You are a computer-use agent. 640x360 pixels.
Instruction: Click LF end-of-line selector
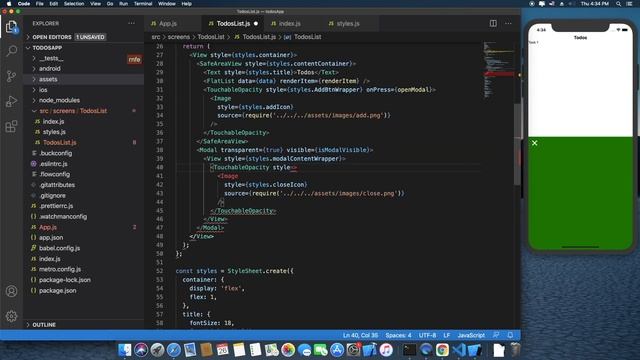click(x=447, y=335)
